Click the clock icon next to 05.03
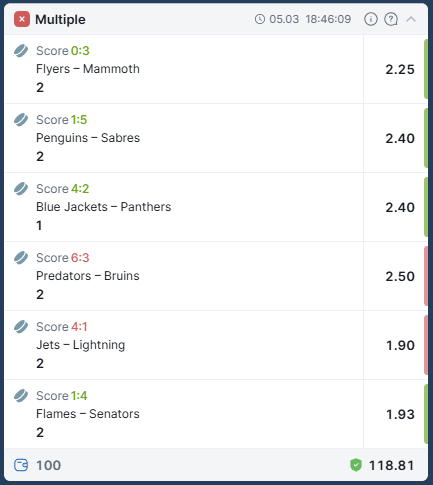433x485 pixels. point(260,19)
